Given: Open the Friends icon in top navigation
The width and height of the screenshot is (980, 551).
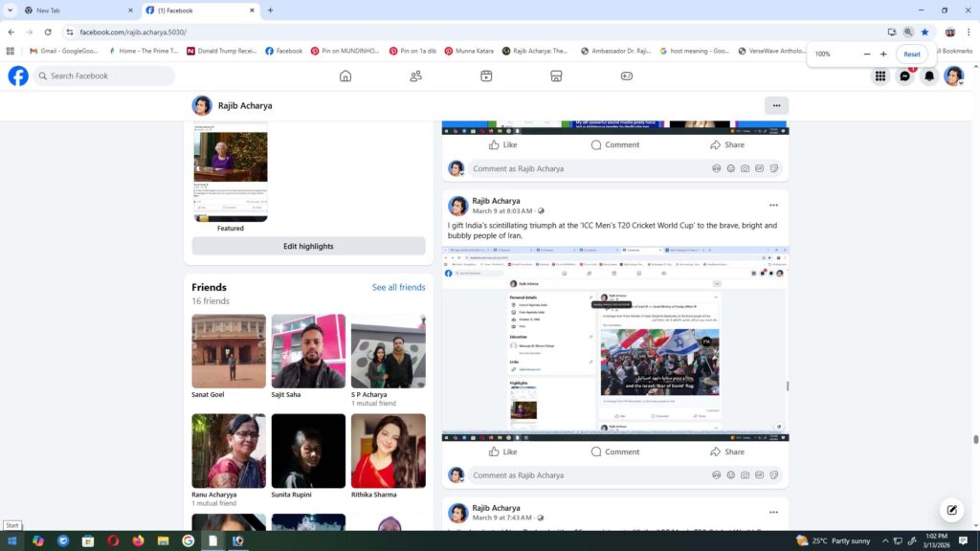Looking at the screenshot, I should [x=416, y=77].
